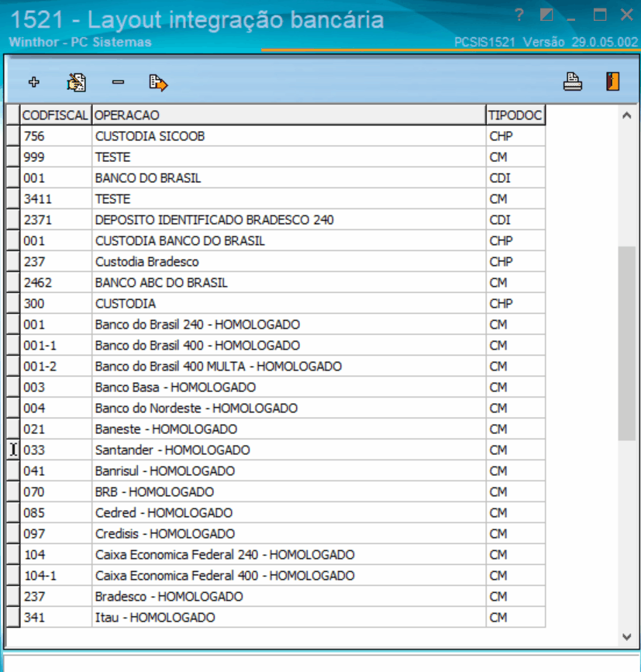
Task: Select Banco do Brasil 400 - HOMOLOGADO
Action: [x=289, y=346]
